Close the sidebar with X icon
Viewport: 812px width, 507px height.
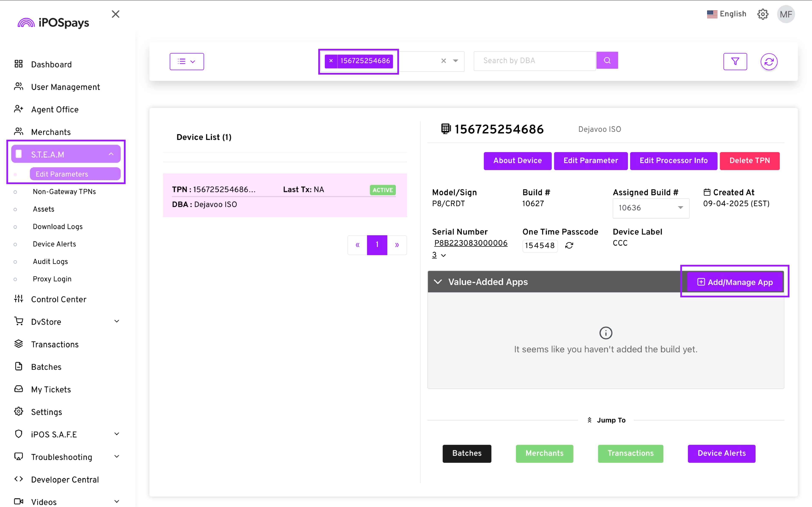[x=115, y=14]
